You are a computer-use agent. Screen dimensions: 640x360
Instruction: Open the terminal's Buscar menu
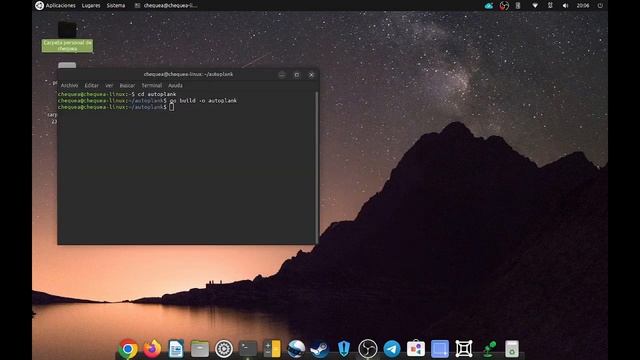(x=127, y=85)
